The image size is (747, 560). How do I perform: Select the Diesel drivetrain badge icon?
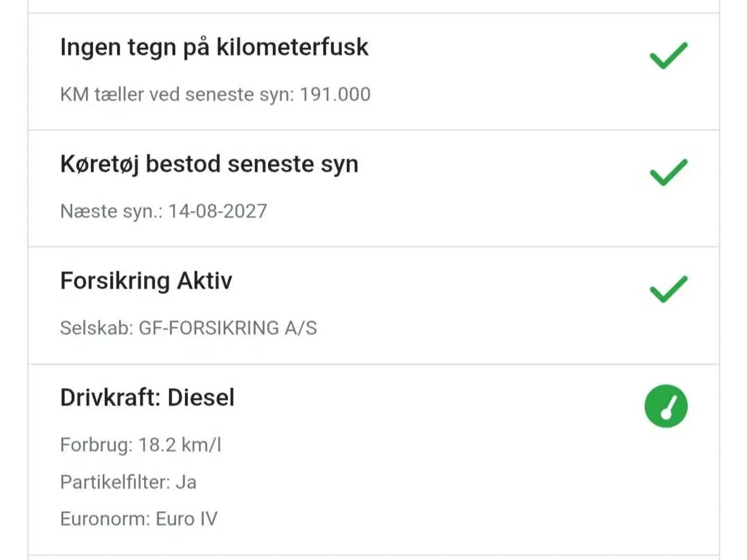click(666, 407)
